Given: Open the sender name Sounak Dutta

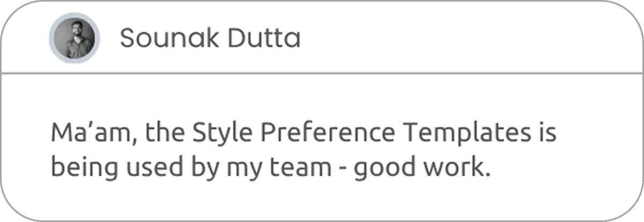Looking at the screenshot, I should 210,38.
